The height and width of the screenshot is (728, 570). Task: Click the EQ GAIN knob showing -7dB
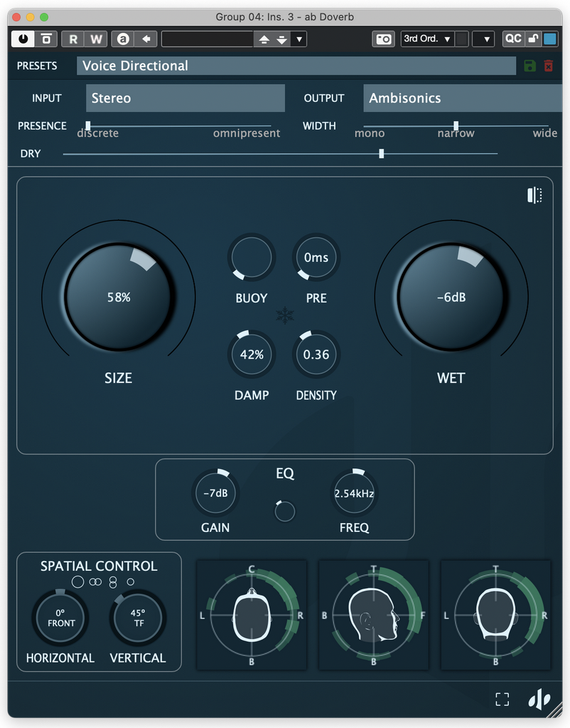pos(215,493)
